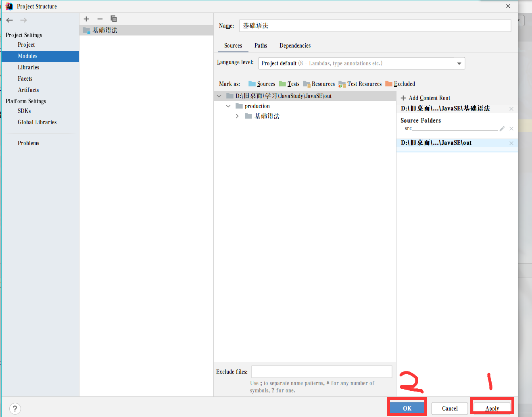Close the Project Structure dialog
Viewport: 532px width, 417px height.
tap(508, 6)
